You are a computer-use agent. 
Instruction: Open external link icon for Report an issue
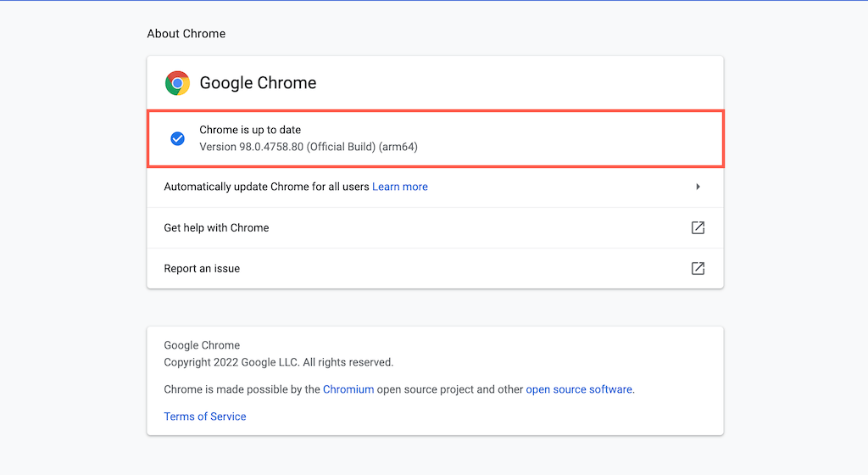[x=698, y=269]
